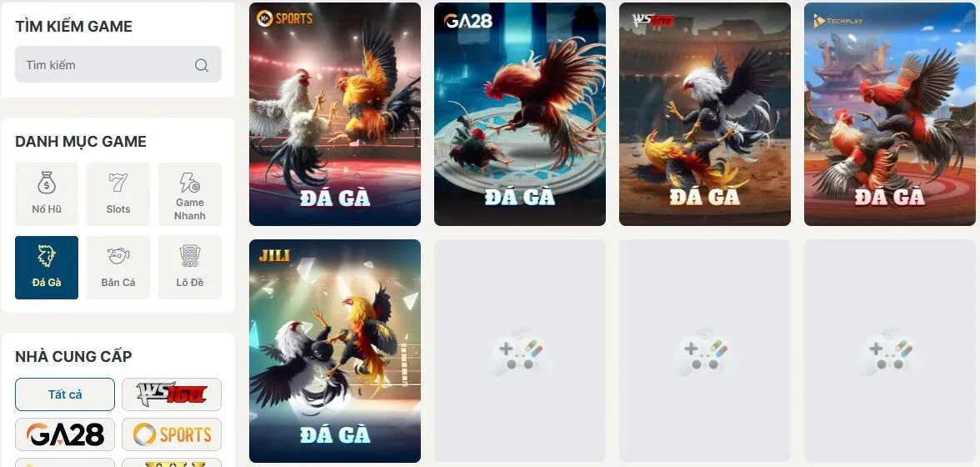The height and width of the screenshot is (467, 980).
Task: Open the WS Đá Gà game card
Action: [705, 113]
